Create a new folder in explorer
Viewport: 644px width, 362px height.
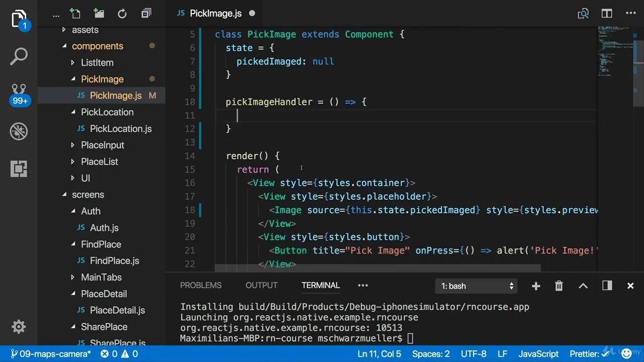coord(99,14)
